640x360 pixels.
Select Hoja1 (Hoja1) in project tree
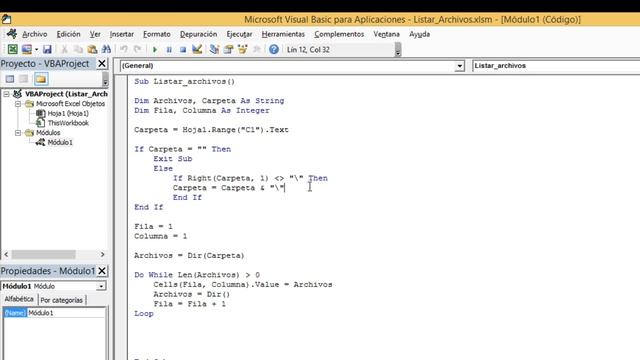[x=68, y=113]
